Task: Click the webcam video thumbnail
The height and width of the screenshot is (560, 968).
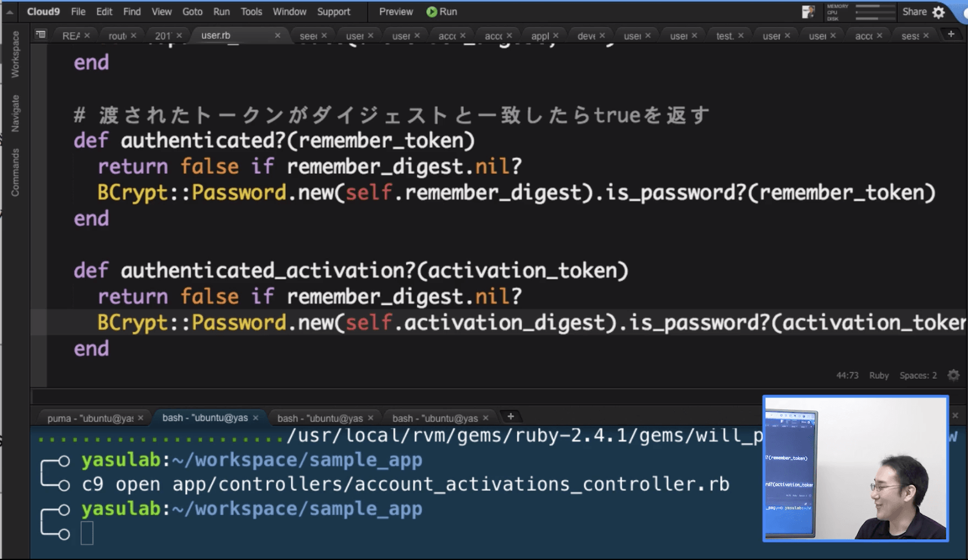Action: point(856,468)
